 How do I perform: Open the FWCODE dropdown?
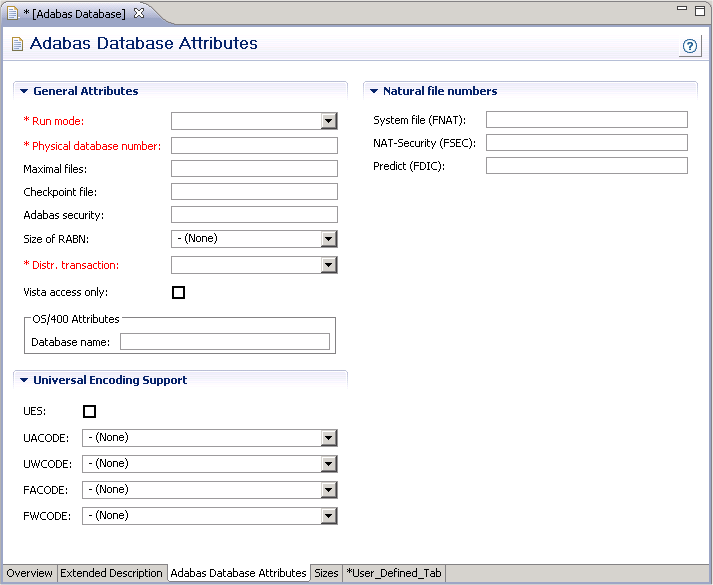pos(328,516)
